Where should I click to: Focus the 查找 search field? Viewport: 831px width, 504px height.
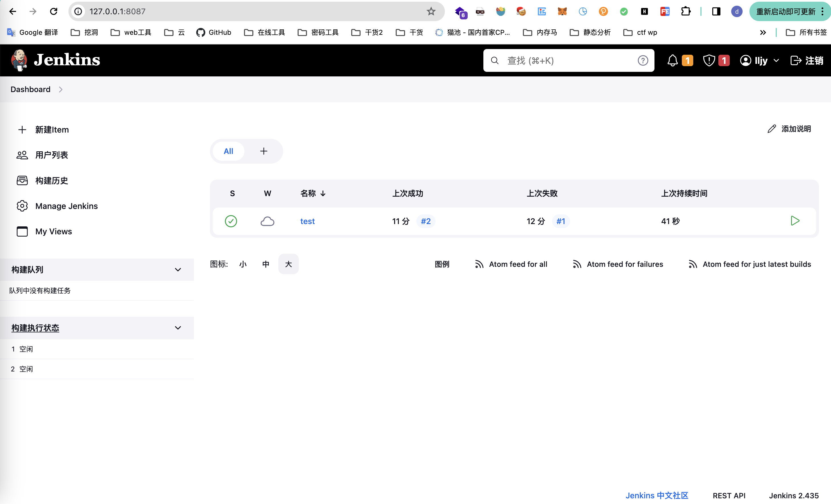[568, 60]
